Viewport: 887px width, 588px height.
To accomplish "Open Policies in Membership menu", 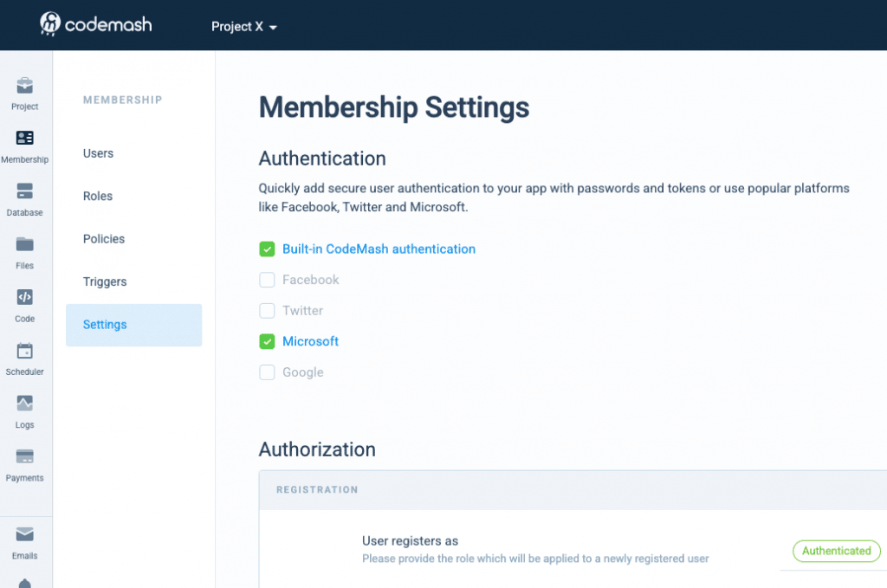I will coord(104,239).
